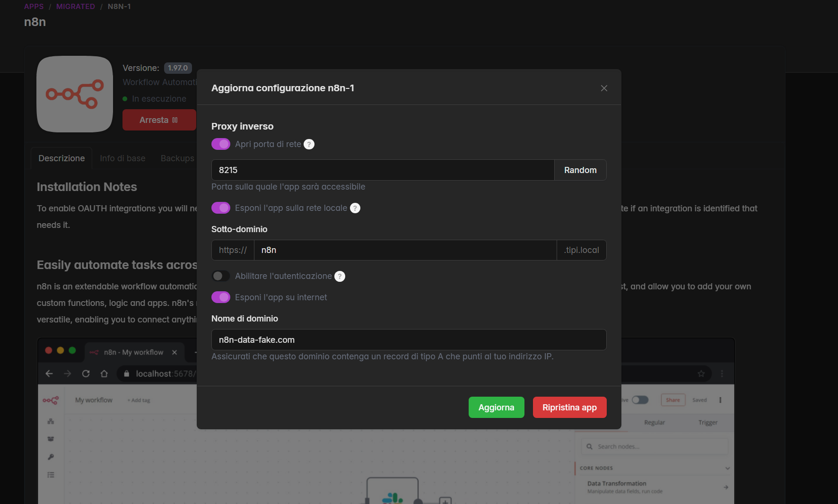Open MIGRATED breadcrumb link
Screen dimensions: 838x504
click(x=76, y=7)
